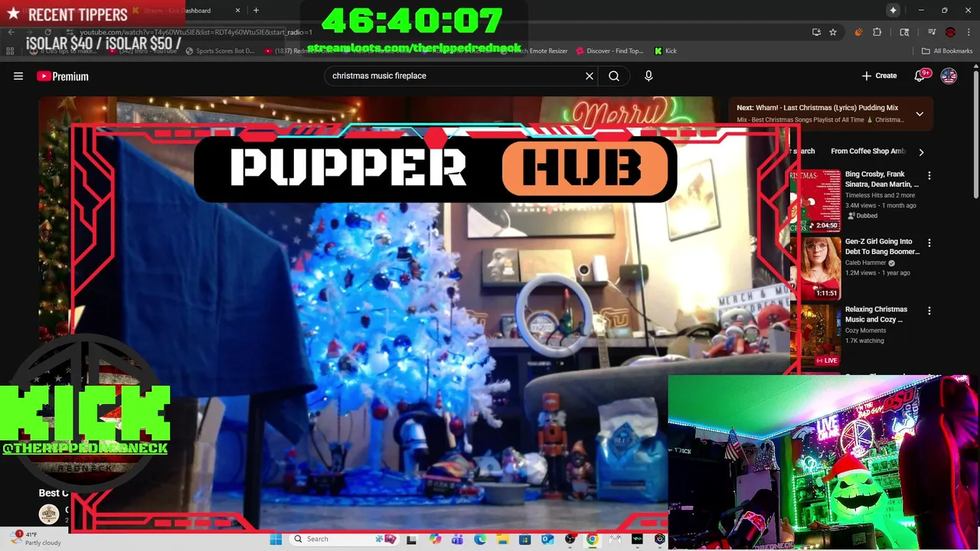Switch to OBS Studio in the taskbar
This screenshot has height=551, width=980.
pos(570,539)
